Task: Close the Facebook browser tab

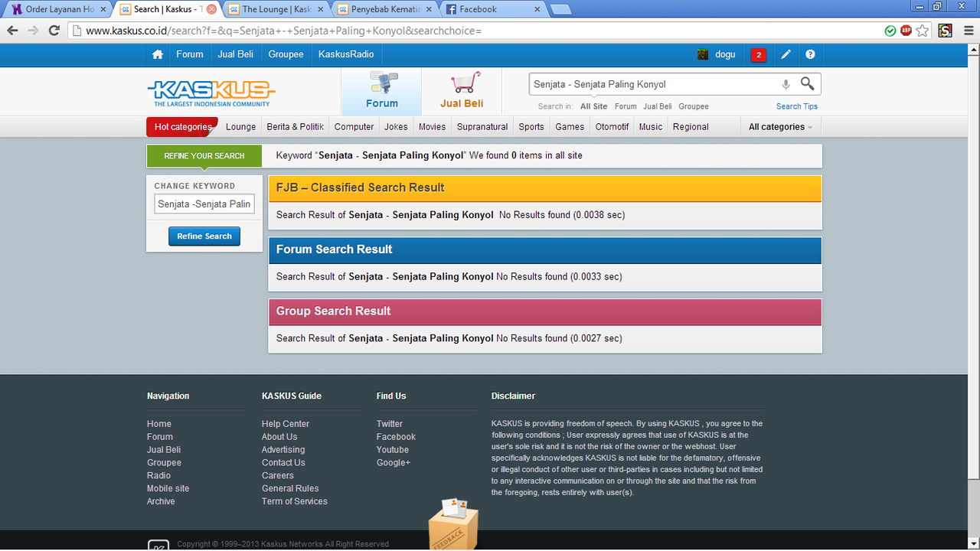Action: click(537, 9)
